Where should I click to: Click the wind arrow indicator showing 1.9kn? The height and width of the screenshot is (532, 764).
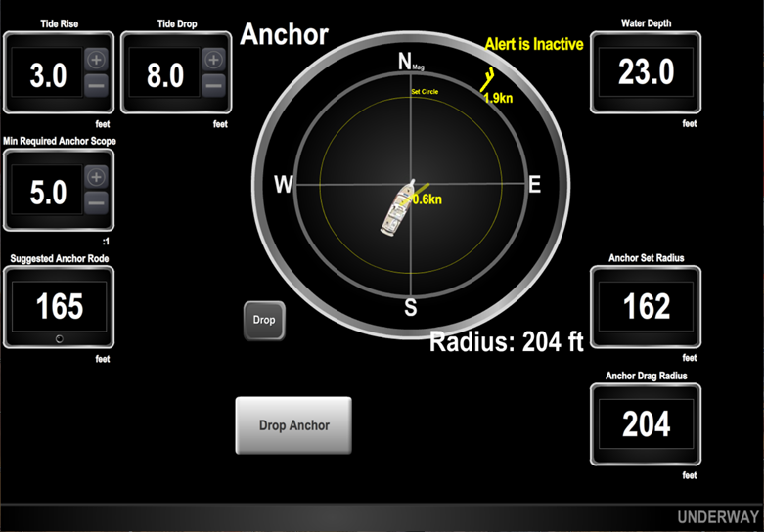point(489,81)
